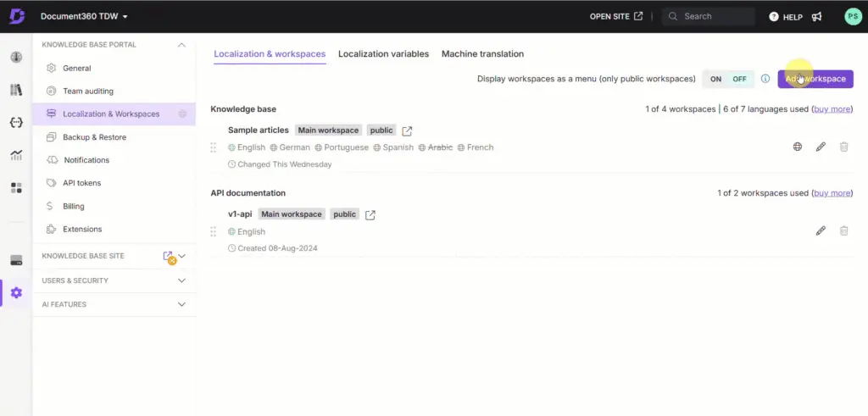Screen dimensions: 868x416
Task: Click the API documentation braces icon in left rail
Action: click(16, 122)
